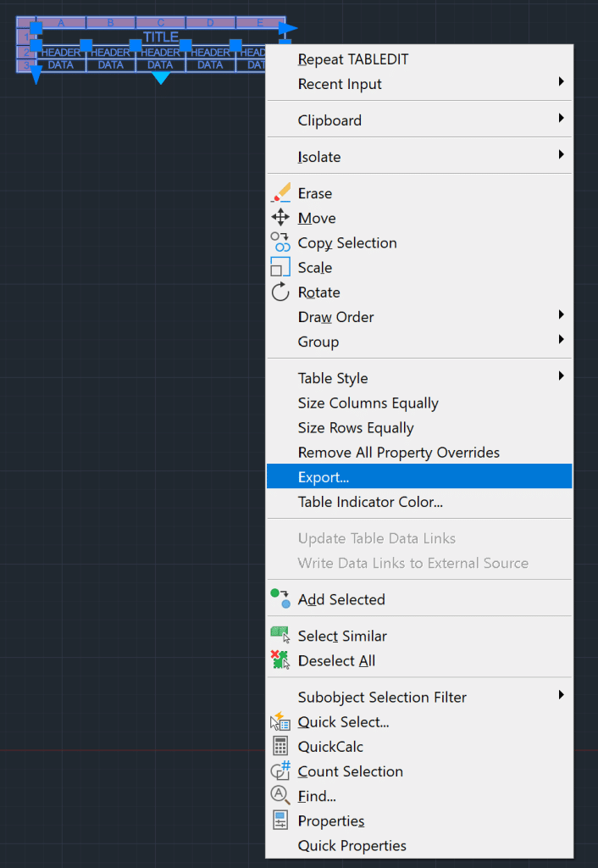Click the Add Selected icon
This screenshot has width=598, height=868.
pyautogui.click(x=280, y=598)
